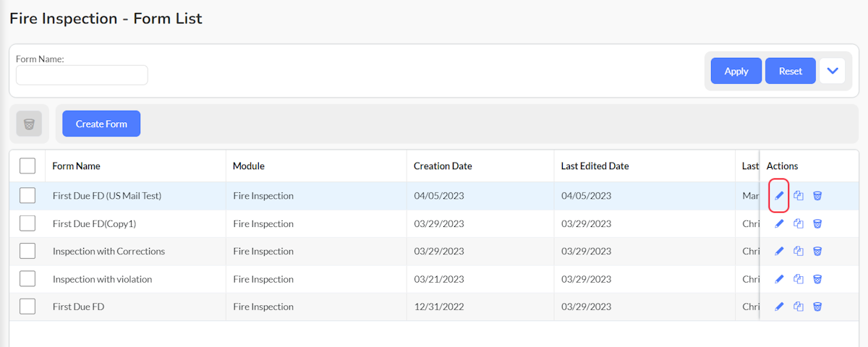Edit the Inspection with Corrections form
Viewport: 868px width, 347px height.
[779, 251]
